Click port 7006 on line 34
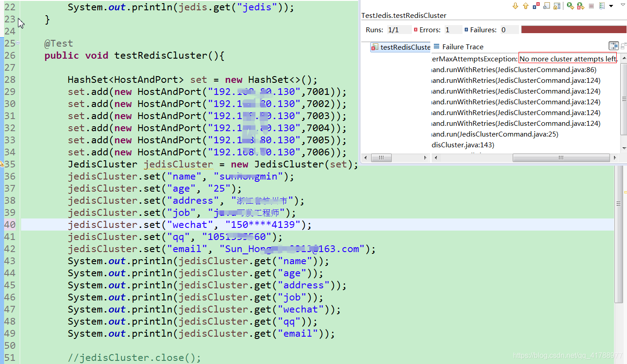The height and width of the screenshot is (364, 627). pyautogui.click(x=318, y=152)
